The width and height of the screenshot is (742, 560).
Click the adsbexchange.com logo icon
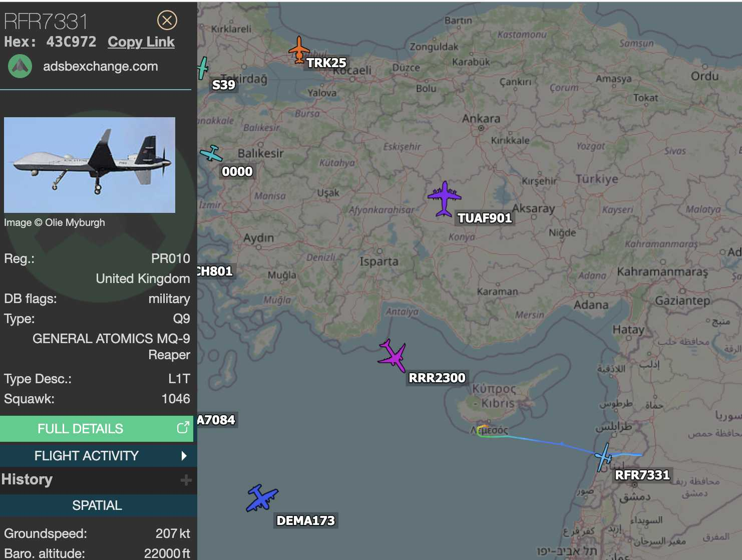[20, 66]
